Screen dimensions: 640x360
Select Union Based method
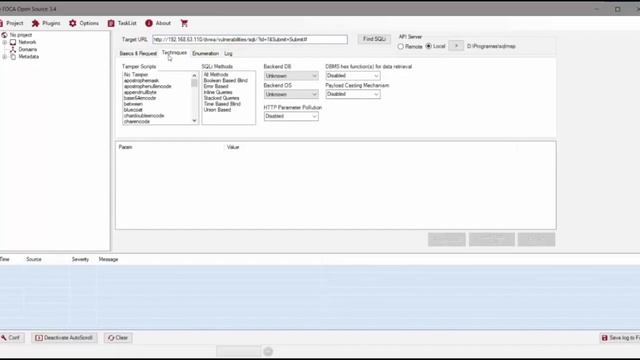tap(217, 110)
